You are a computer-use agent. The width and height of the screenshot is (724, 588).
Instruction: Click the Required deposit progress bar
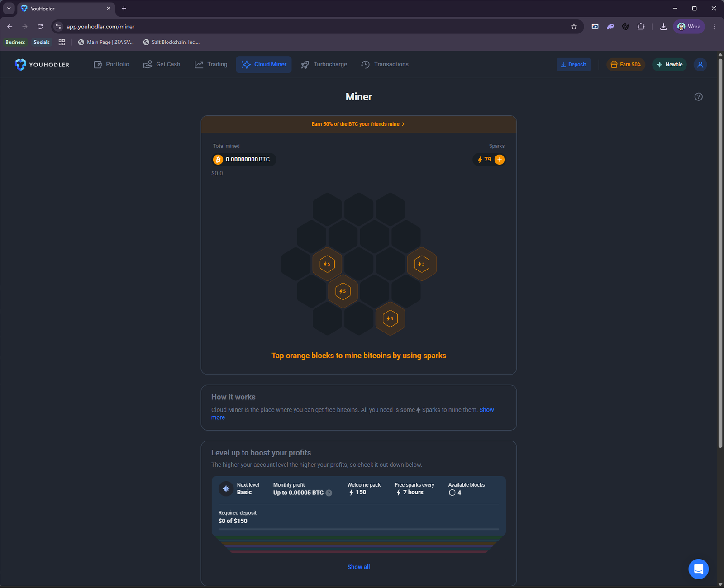[358, 529]
